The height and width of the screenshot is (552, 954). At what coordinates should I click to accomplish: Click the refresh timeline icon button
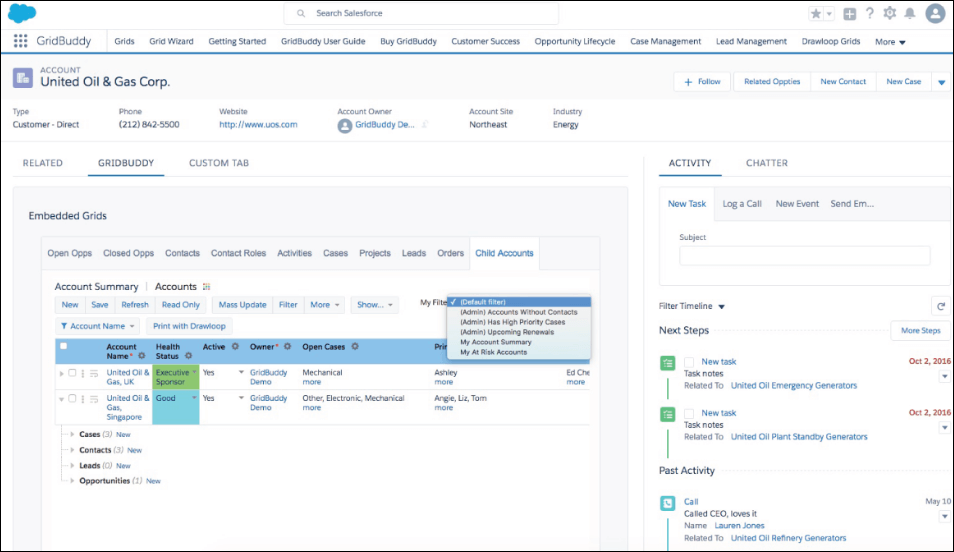[941, 306]
